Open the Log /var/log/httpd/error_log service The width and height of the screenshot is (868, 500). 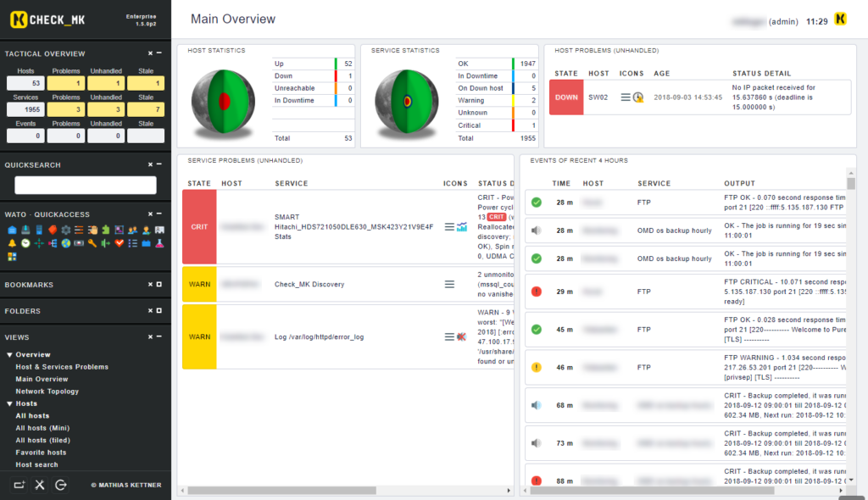point(319,337)
